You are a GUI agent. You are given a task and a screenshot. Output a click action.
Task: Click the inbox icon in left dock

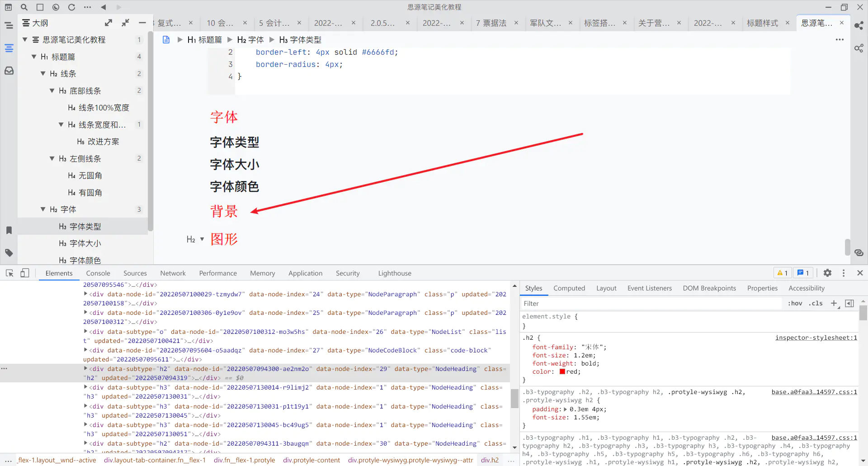point(9,71)
